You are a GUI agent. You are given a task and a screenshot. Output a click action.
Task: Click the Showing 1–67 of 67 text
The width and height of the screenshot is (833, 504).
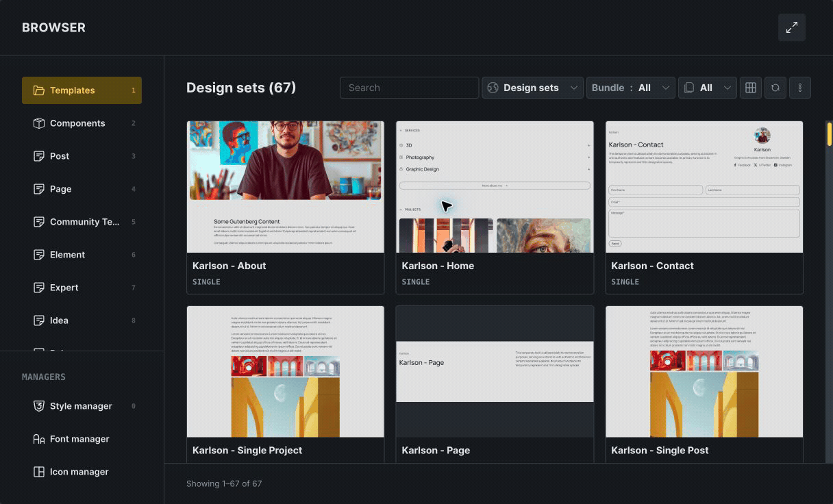pos(224,483)
